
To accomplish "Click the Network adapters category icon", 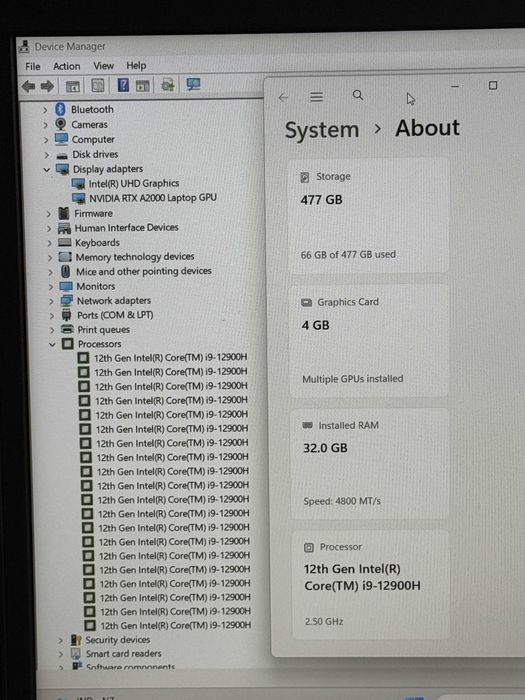I will pyautogui.click(x=67, y=300).
